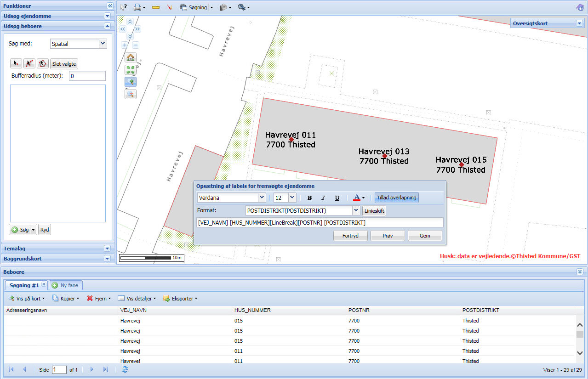Open a new Ny fane tab
588x379 pixels.
coord(65,285)
